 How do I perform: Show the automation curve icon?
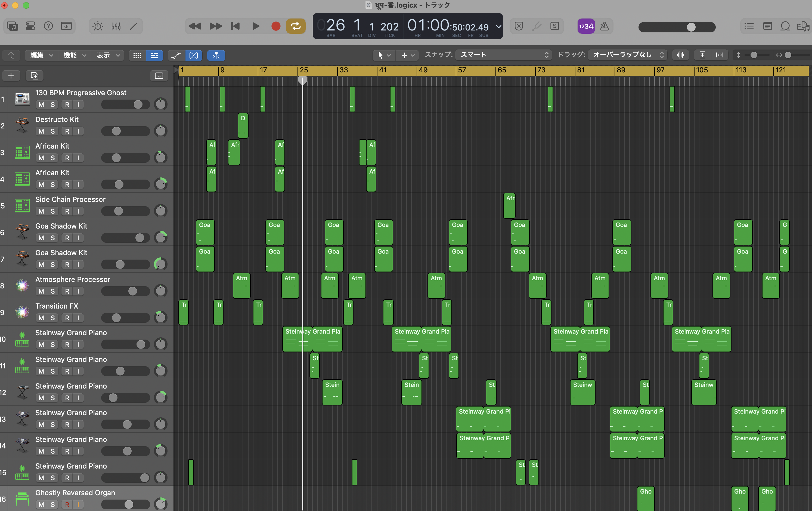[176, 55]
